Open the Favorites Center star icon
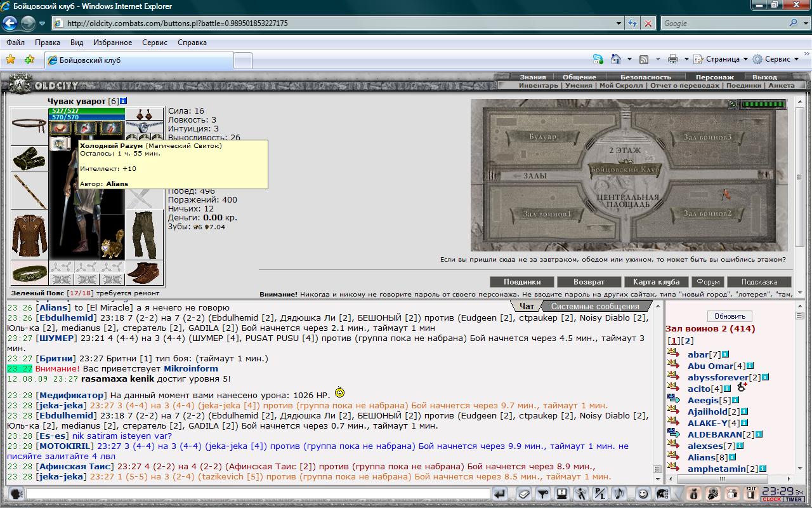The width and height of the screenshot is (812, 508). tap(10, 59)
